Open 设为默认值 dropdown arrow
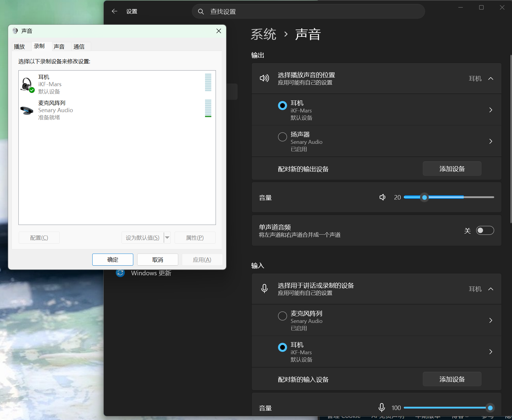The height and width of the screenshot is (420, 512). (167, 238)
